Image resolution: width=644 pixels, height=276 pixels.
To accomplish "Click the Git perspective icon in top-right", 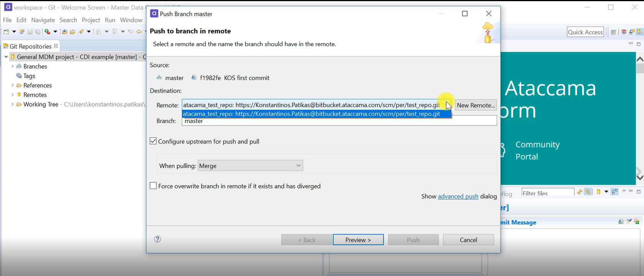I will point(639,32).
